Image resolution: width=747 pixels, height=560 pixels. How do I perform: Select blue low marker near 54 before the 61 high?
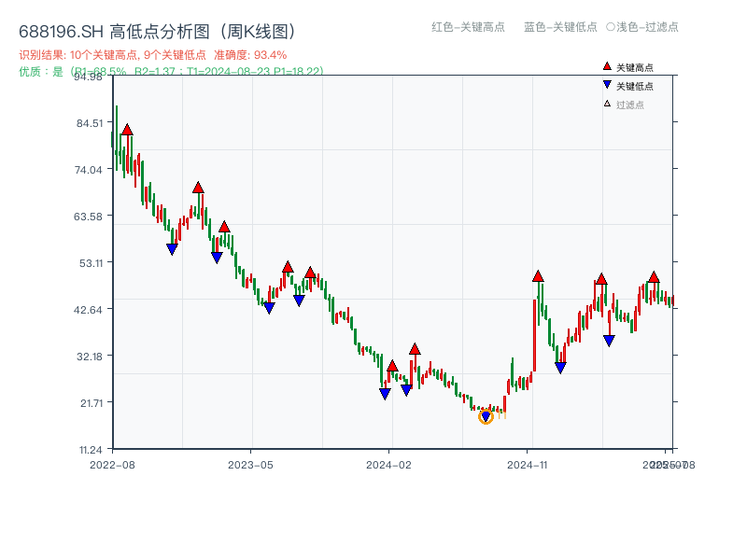(x=217, y=258)
